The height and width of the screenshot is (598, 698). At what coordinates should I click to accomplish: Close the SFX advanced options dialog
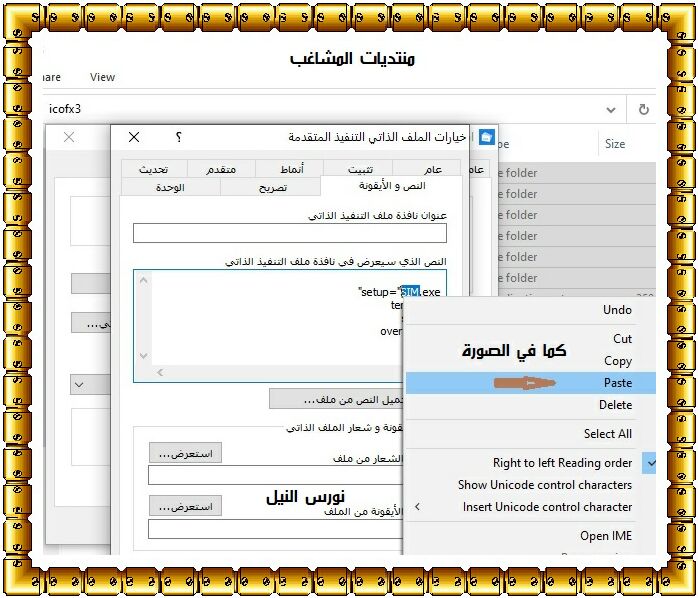click(134, 137)
